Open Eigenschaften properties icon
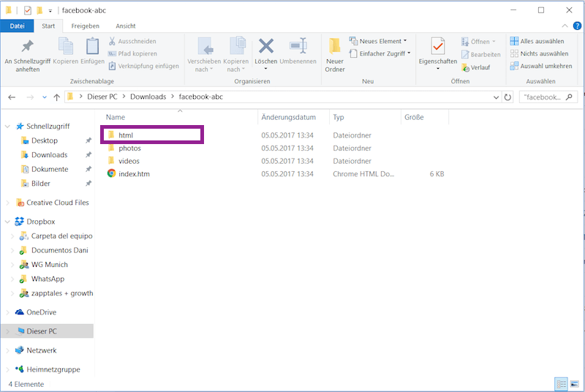Image resolution: width=585 pixels, height=392 pixels. [x=437, y=46]
